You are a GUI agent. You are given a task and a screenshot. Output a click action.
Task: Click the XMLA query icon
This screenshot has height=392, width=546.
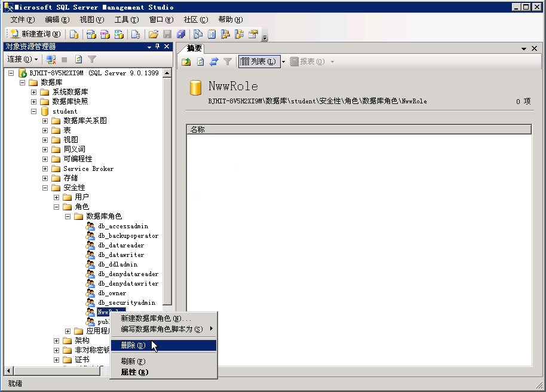pos(119,34)
